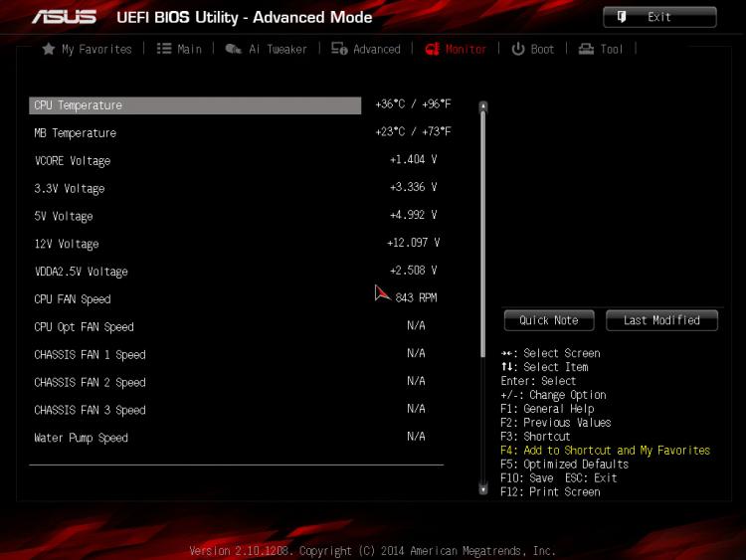Go to the Advanced tab
Image resolution: width=746 pixels, height=560 pixels.
coord(377,49)
